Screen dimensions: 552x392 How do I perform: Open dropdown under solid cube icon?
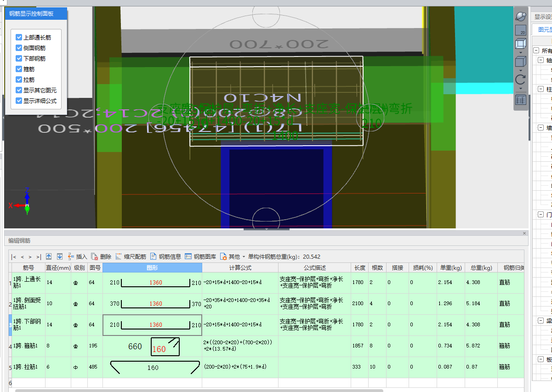(x=520, y=70)
